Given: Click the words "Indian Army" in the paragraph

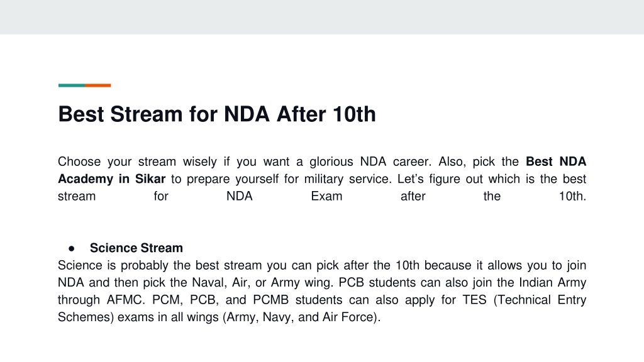Looking at the screenshot, I should [552, 282].
